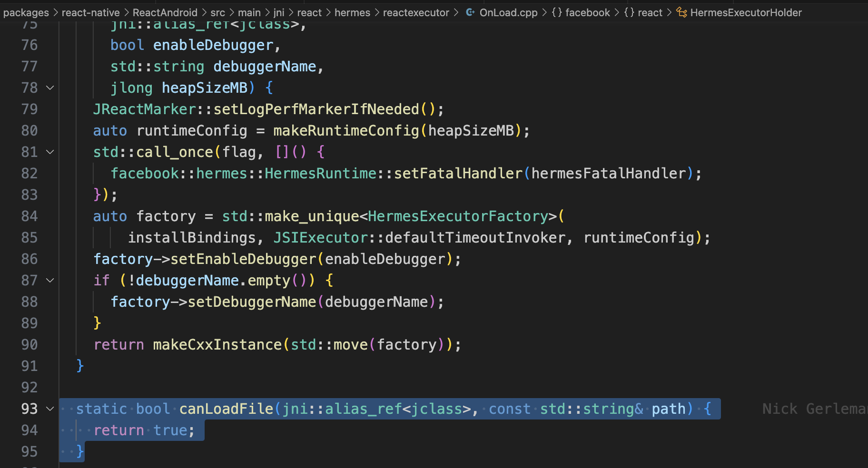Collapse the canLoadFile function fold

click(50, 409)
